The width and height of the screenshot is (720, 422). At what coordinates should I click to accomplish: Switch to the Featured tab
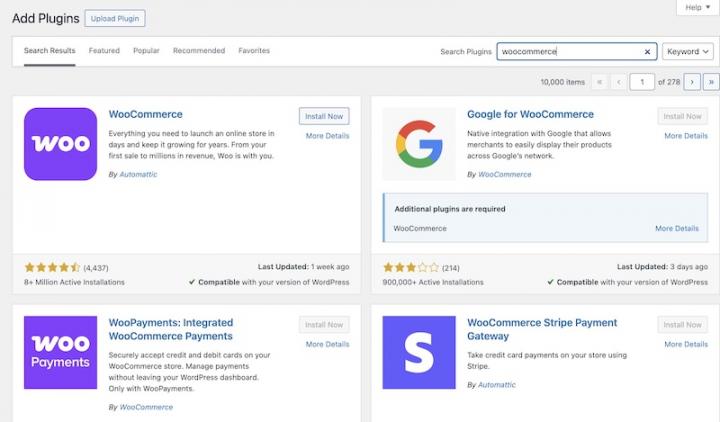104,51
